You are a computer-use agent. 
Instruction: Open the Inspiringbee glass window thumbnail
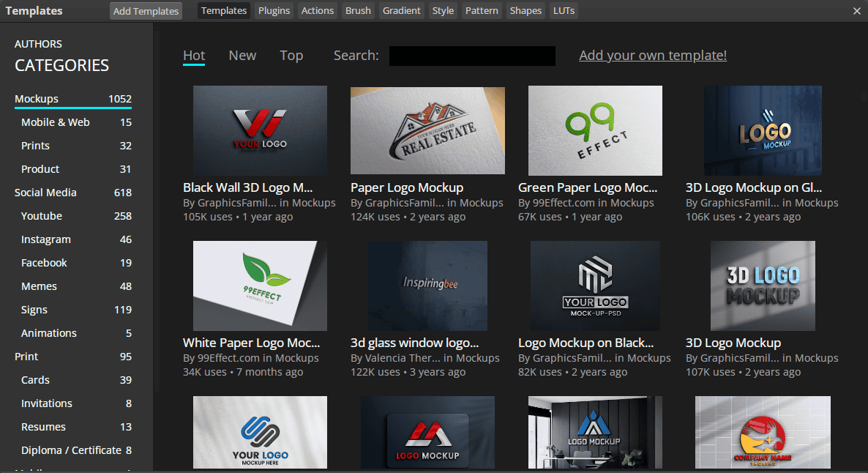tap(427, 286)
